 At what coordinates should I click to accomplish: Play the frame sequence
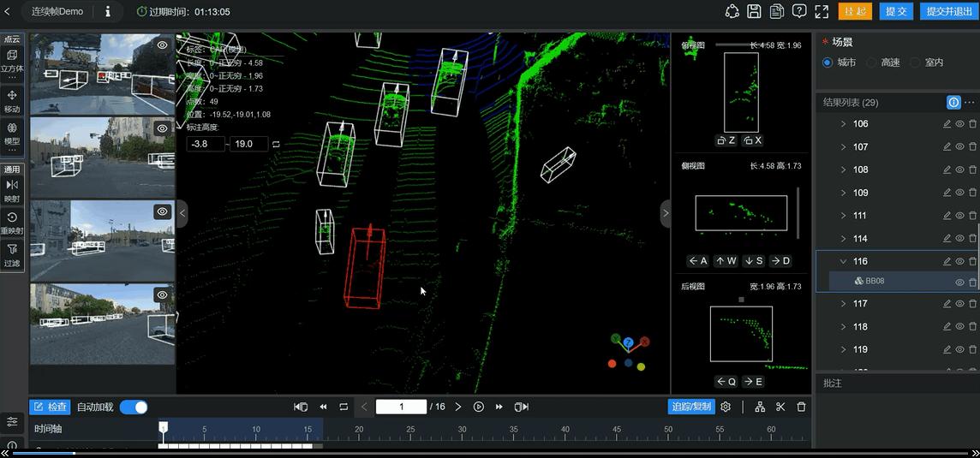[x=479, y=407]
